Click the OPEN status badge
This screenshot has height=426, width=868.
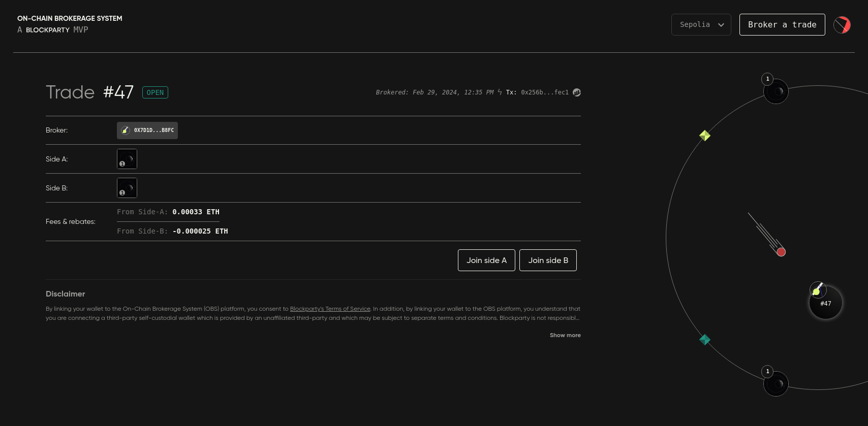(x=155, y=92)
